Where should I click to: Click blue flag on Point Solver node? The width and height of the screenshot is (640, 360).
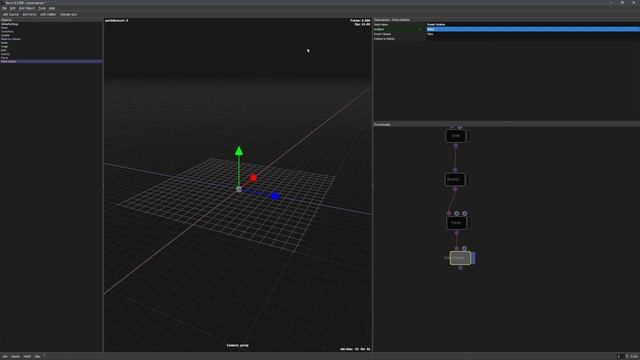tap(473, 258)
